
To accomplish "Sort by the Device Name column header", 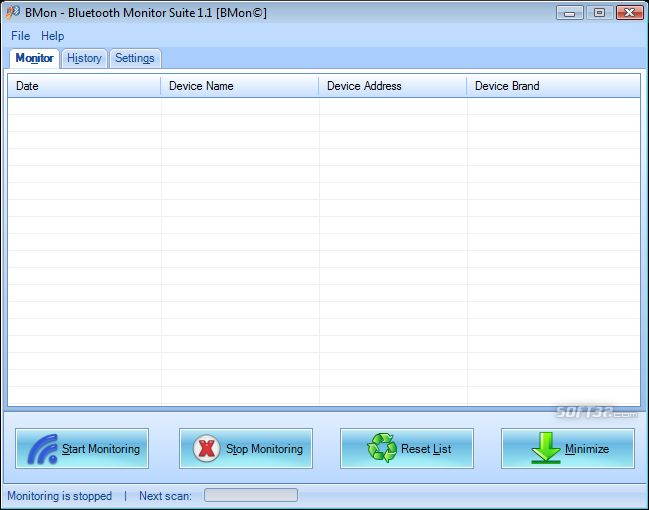I will point(240,86).
